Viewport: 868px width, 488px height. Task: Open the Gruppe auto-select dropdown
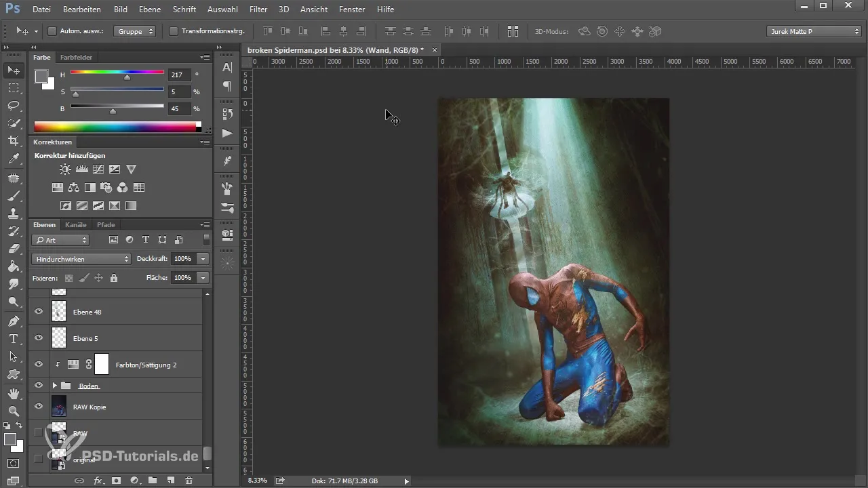135,31
